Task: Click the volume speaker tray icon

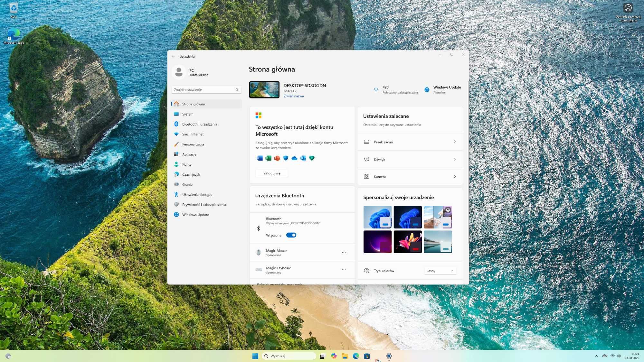Action: pos(619,356)
